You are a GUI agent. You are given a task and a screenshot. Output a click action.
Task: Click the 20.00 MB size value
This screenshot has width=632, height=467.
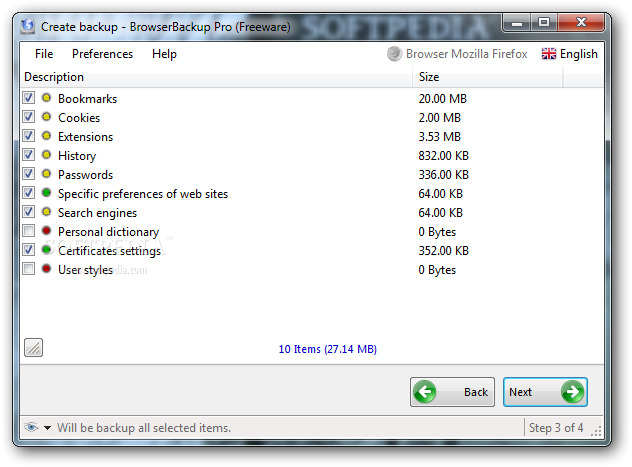coord(443,99)
